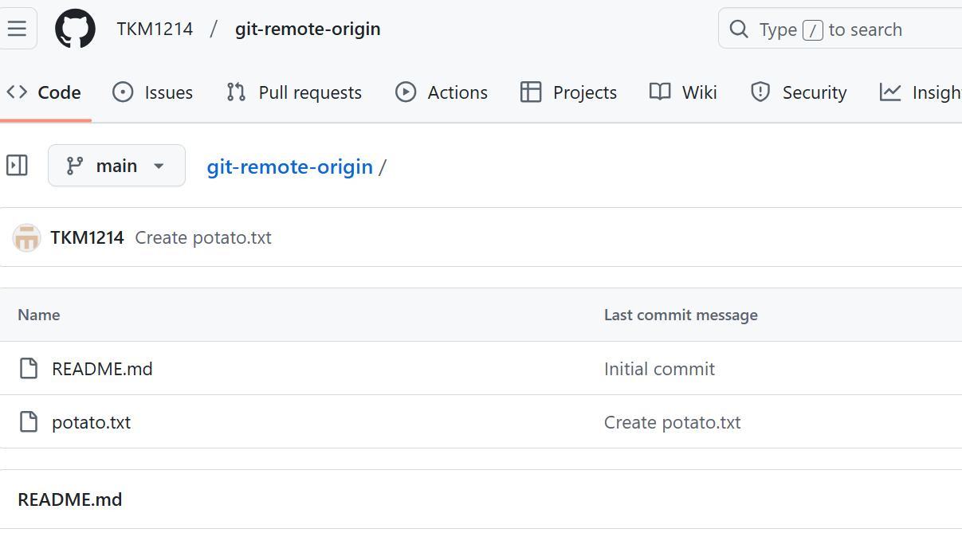Open the Actions tab
Image resolution: width=962 pixels, height=560 pixels.
pyautogui.click(x=442, y=92)
